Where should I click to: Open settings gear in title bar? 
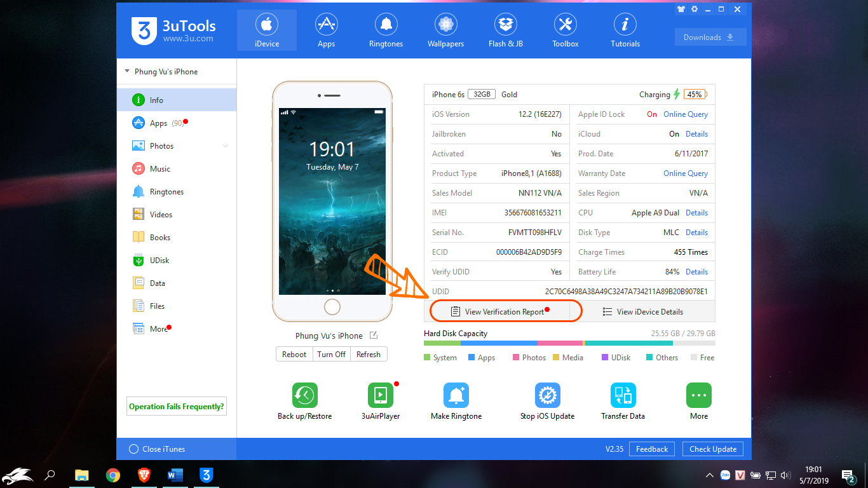pyautogui.click(x=695, y=10)
